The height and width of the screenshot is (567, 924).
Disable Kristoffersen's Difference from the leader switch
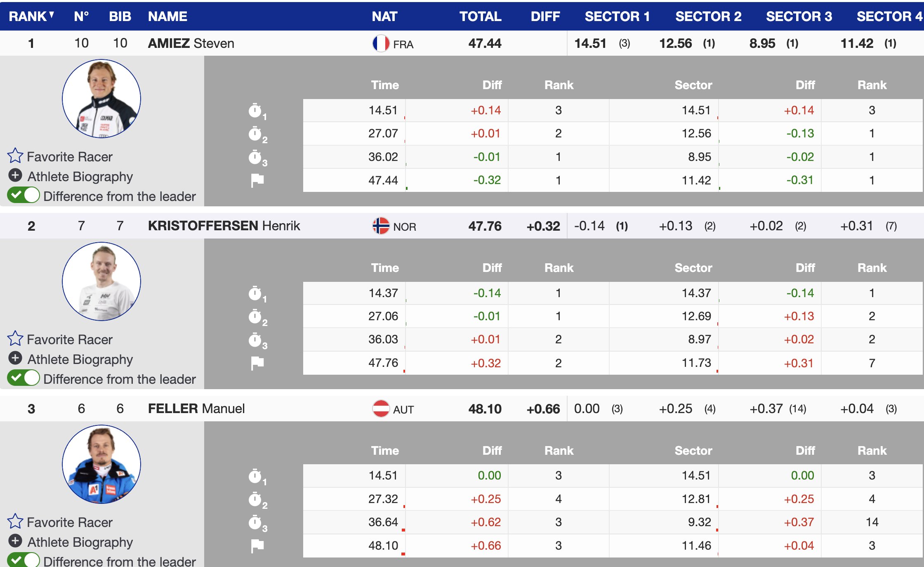(x=24, y=378)
